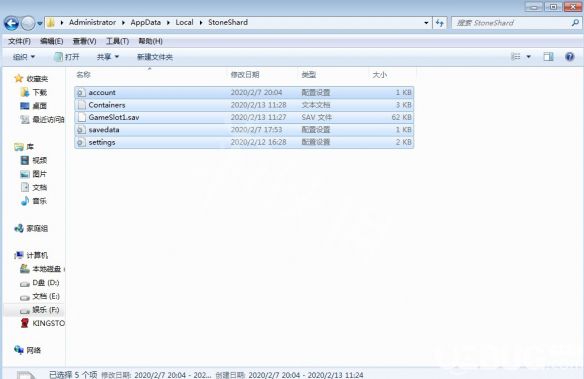Image resolution: width=584 pixels, height=379 pixels.
Task: Click the savedata config icon
Action: pos(81,130)
